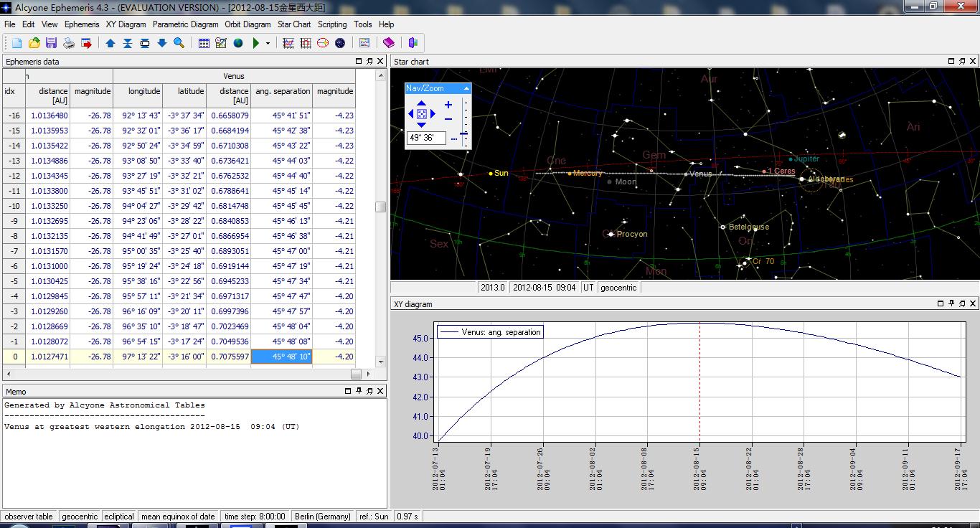Click the red dashed marker in XY diagram

699,382
